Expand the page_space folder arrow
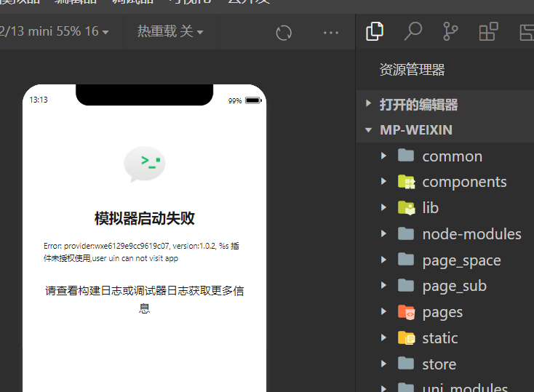Image resolution: width=534 pixels, height=392 pixels. 384,260
